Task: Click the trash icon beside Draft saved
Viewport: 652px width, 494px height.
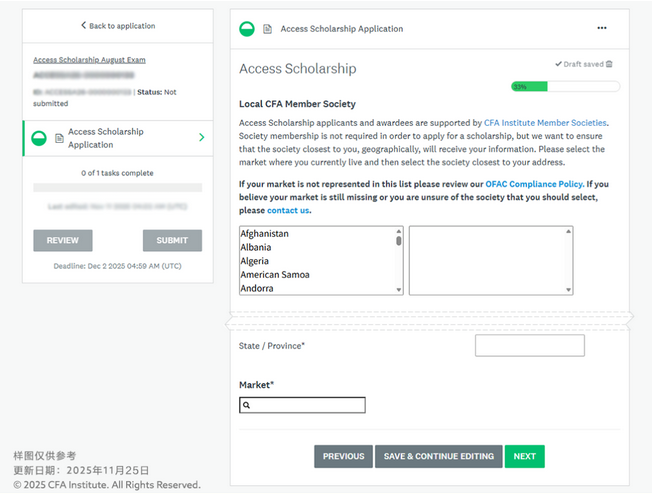Action: (x=609, y=64)
